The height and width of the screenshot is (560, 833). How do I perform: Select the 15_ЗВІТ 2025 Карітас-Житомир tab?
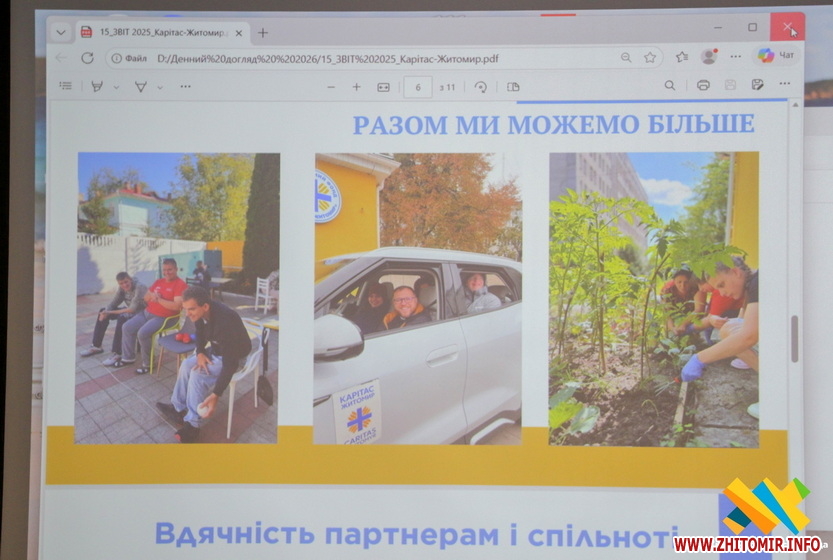coord(160,32)
